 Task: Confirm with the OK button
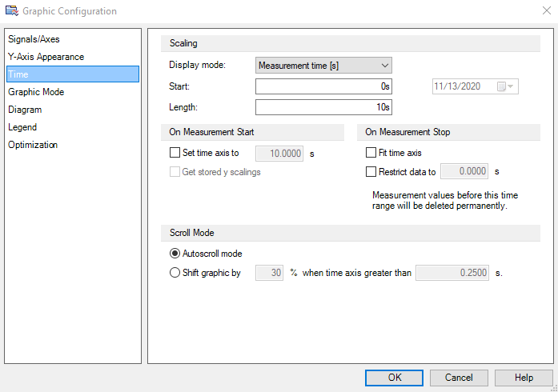[395, 378]
